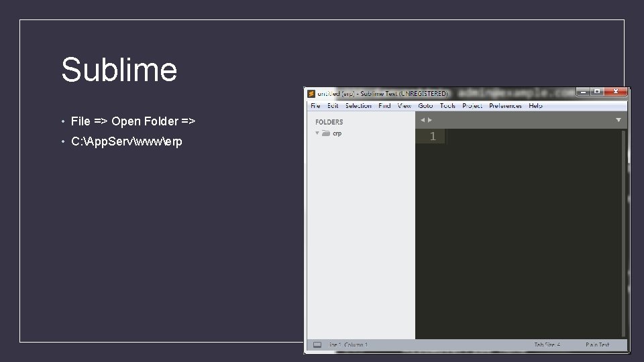The image size is (644, 362).
Task: Click the vertical scrollbar in the editor
Action: click(x=623, y=233)
